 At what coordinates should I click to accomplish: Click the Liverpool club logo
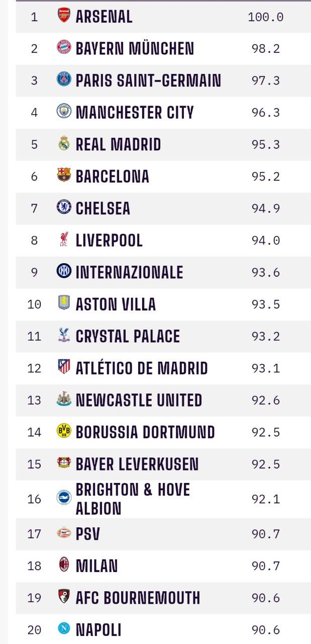(x=64, y=239)
